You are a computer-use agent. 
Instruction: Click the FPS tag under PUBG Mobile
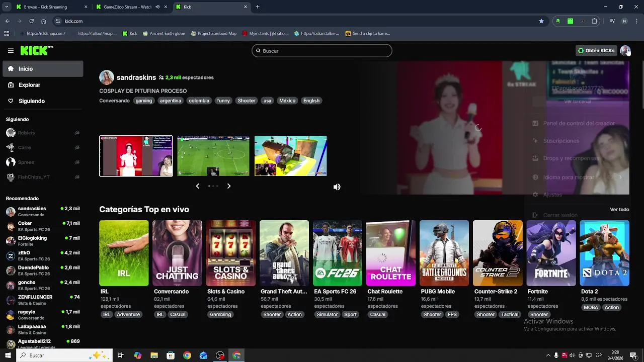click(x=452, y=315)
